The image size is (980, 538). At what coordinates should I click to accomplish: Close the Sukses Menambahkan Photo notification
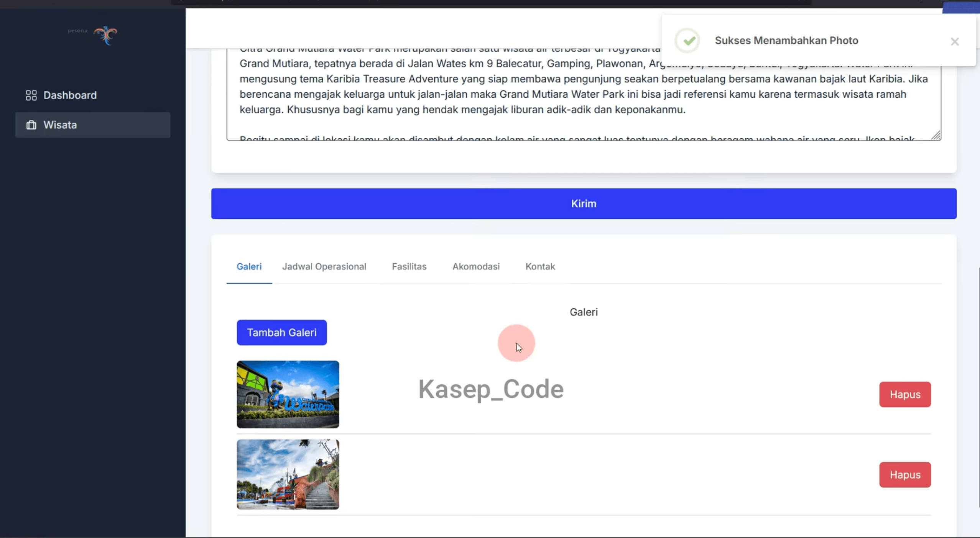pos(955,41)
